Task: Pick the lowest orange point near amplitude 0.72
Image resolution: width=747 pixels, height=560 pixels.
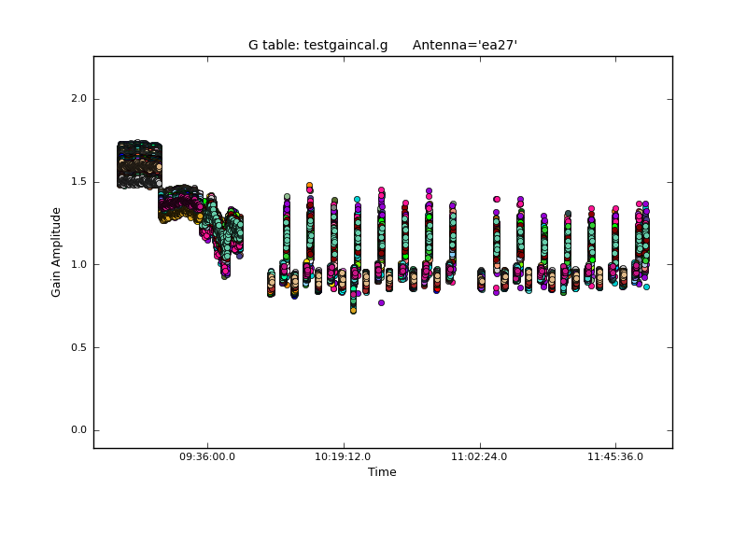Action: click(353, 310)
